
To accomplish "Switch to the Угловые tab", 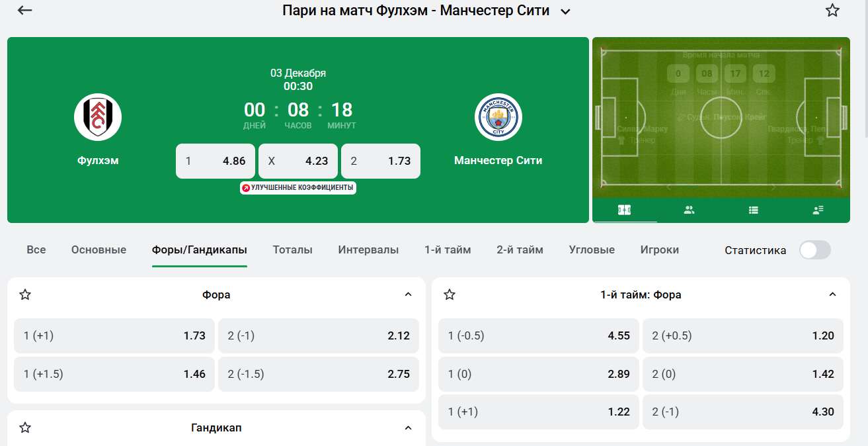I will tap(592, 249).
